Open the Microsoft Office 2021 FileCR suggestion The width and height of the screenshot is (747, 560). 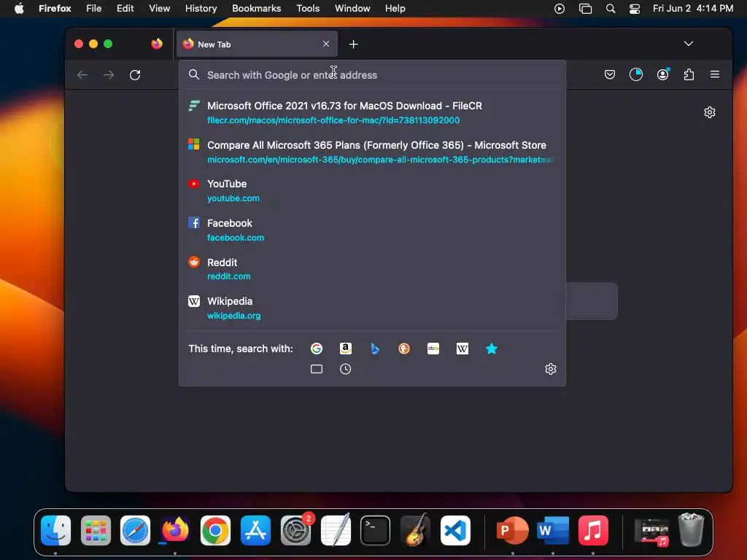coord(372,112)
